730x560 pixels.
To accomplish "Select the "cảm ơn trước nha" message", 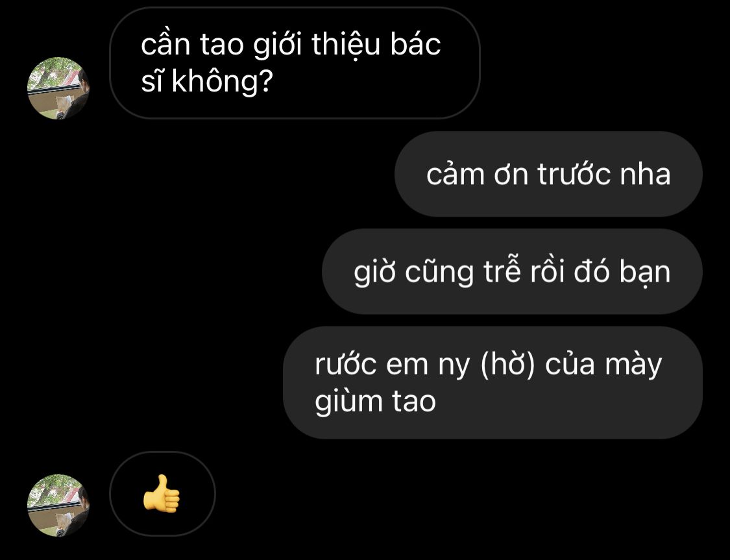I will (x=548, y=174).
